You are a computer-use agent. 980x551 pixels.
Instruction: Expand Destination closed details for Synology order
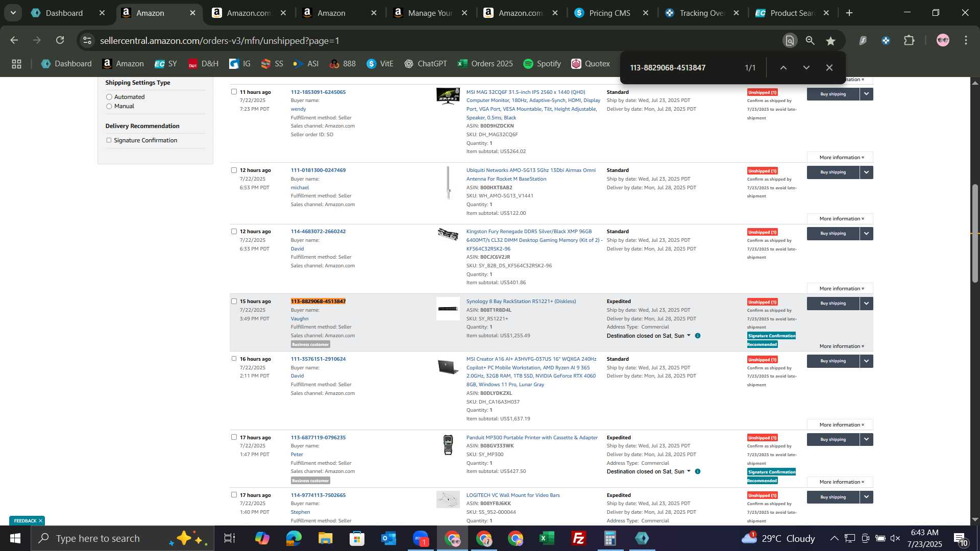tap(689, 336)
